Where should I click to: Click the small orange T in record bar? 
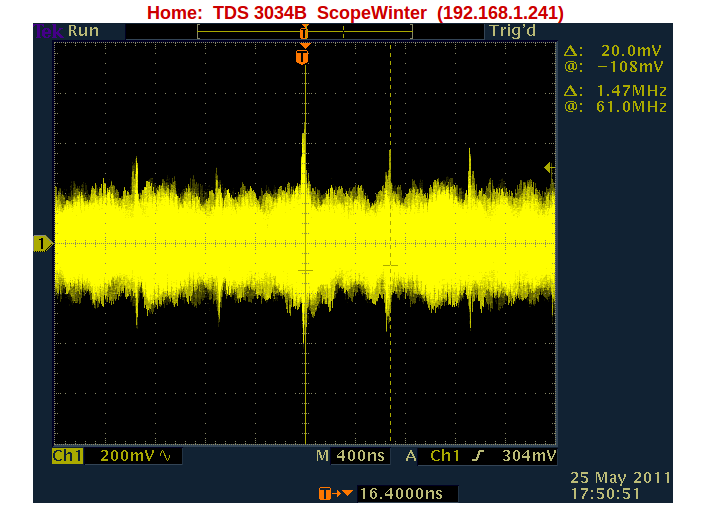[304, 33]
